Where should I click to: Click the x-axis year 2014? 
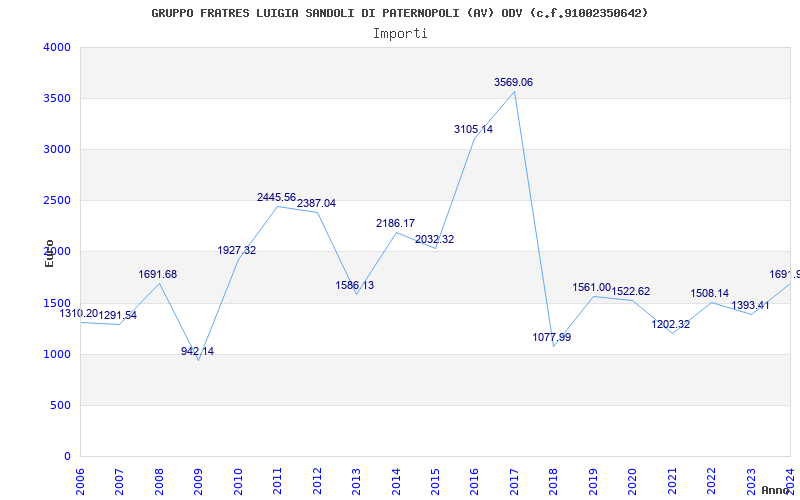coord(396,481)
